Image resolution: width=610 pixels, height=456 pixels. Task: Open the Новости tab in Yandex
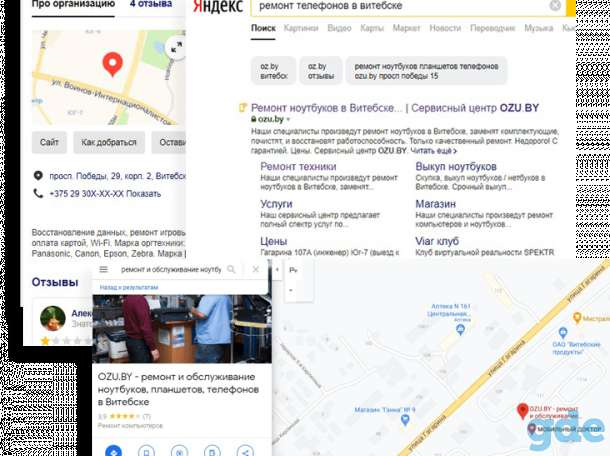[445, 28]
